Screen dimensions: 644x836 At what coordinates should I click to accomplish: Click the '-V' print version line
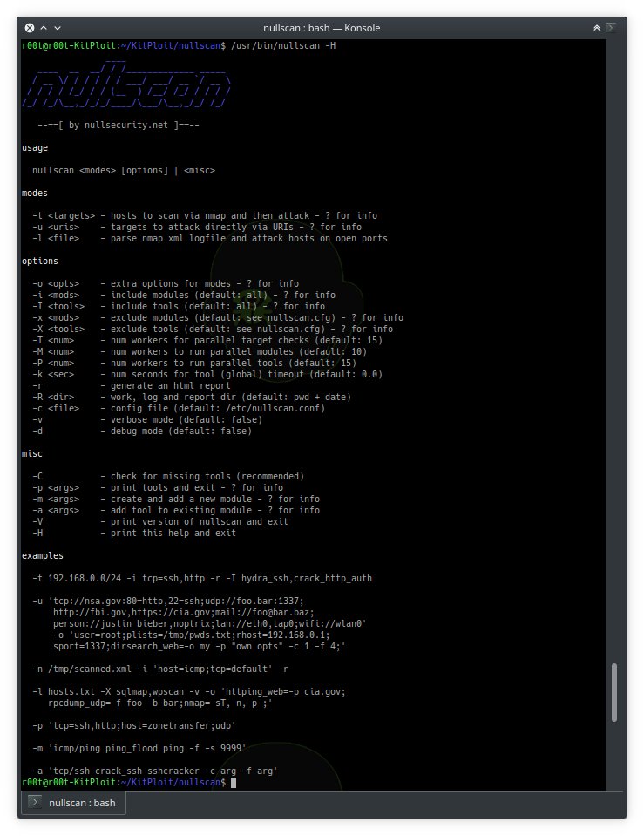160,522
